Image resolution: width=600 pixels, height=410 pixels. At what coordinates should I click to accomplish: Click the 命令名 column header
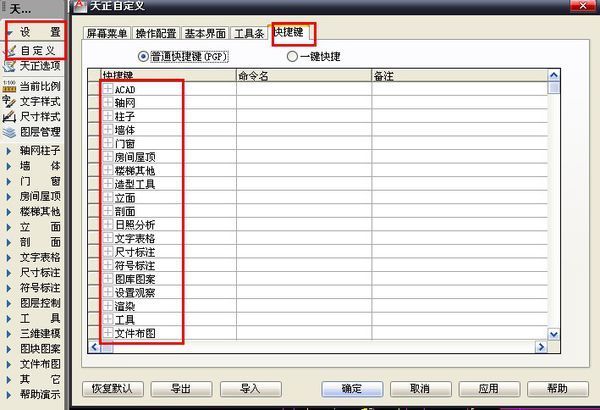pos(304,75)
